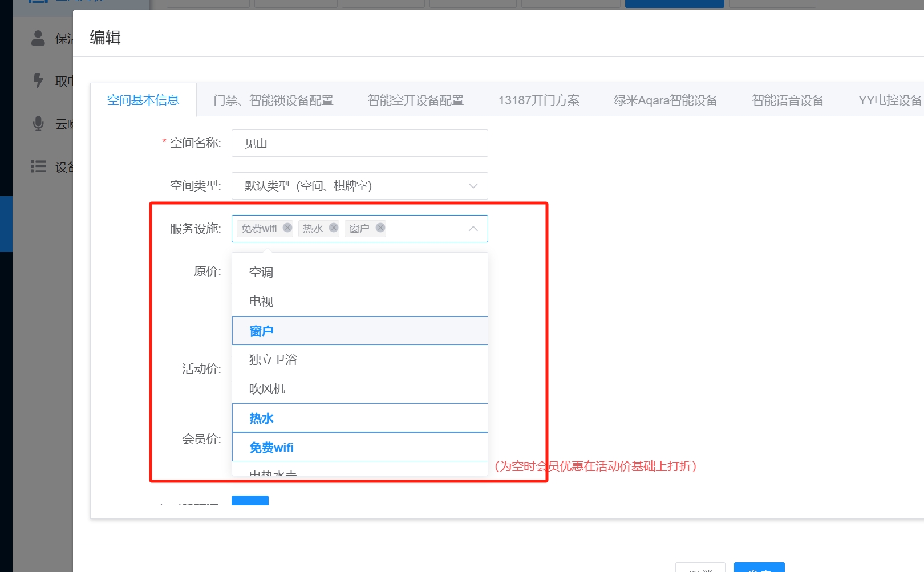Pick 吹风机 from the dropdown

(x=359, y=389)
